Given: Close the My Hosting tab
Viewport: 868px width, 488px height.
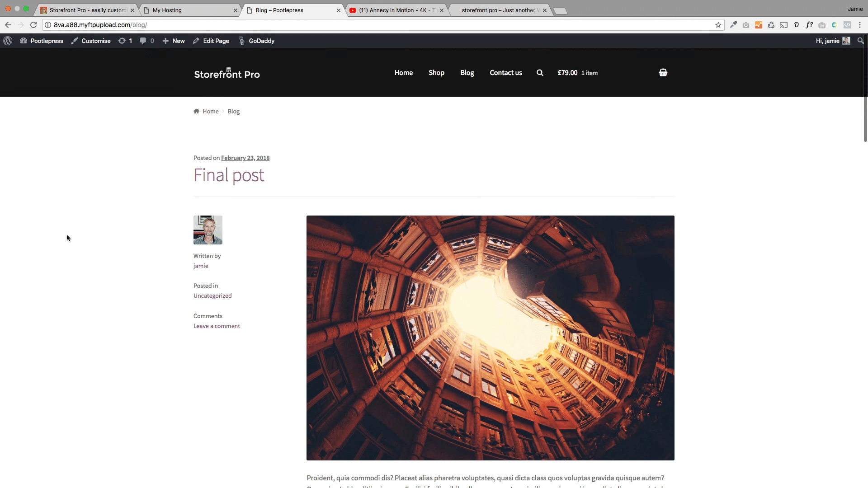Looking at the screenshot, I should pyautogui.click(x=236, y=10).
